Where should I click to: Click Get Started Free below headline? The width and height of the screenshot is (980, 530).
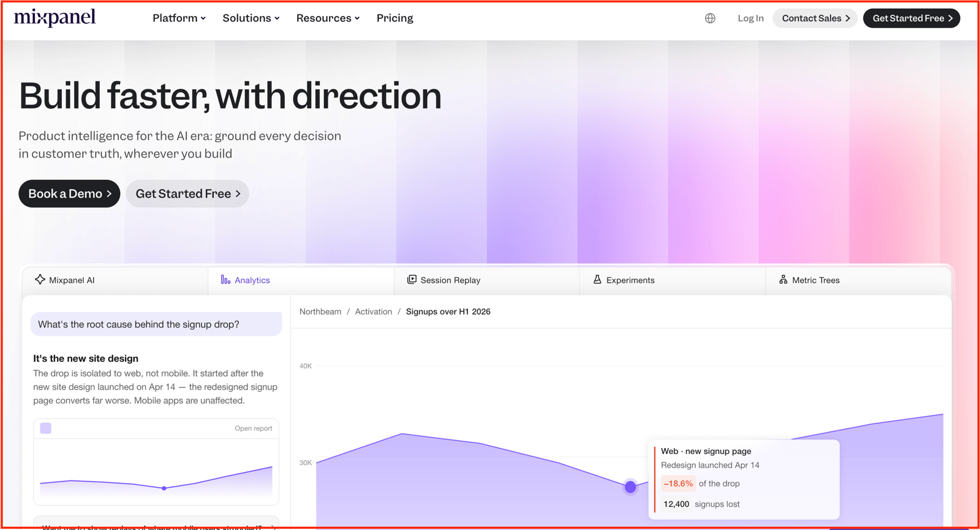pos(187,193)
